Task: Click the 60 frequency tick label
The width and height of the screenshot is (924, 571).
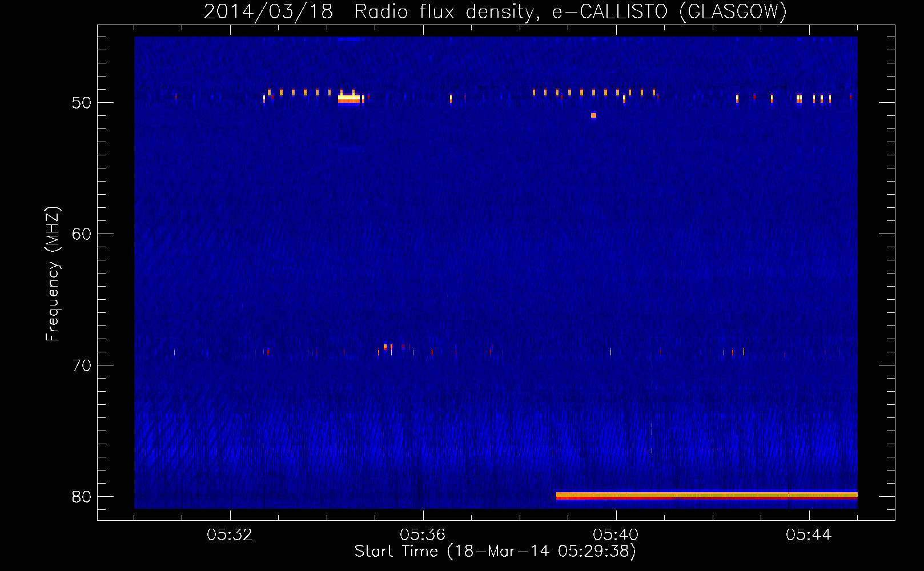Action: click(82, 234)
